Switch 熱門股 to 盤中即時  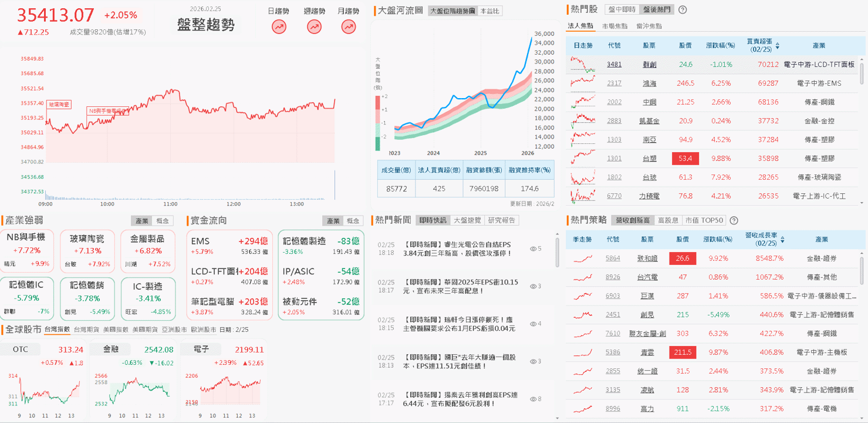[x=622, y=9]
